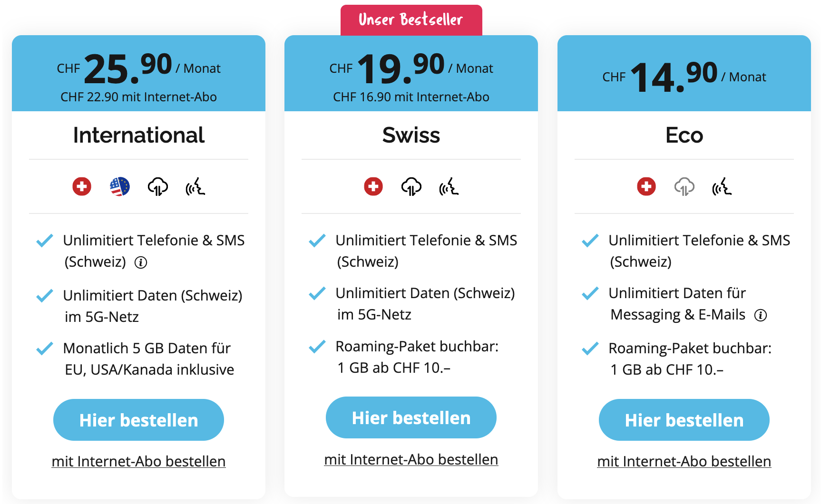The image size is (821, 504).
Task: Click the voice telephony icon in Swiss plan
Action: [449, 186]
